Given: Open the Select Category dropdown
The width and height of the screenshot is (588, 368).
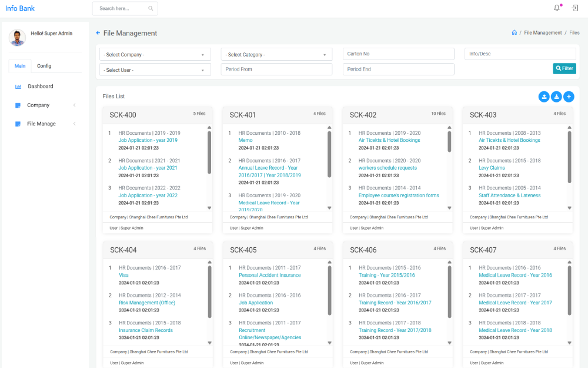Looking at the screenshot, I should (276, 54).
